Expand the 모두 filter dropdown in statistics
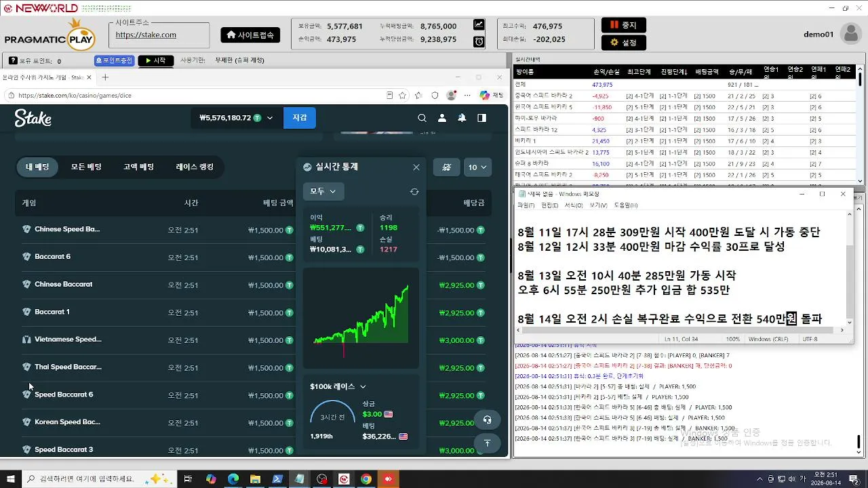The height and width of the screenshot is (488, 868). (323, 192)
